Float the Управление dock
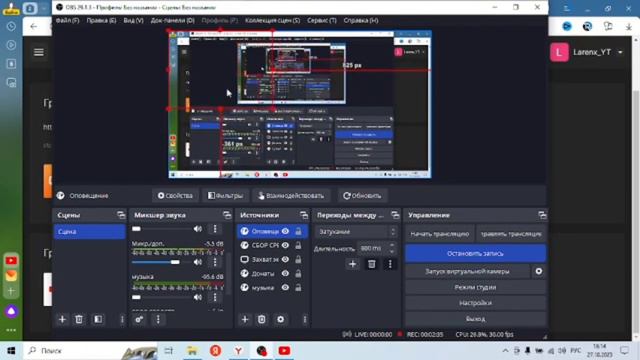 (542, 215)
